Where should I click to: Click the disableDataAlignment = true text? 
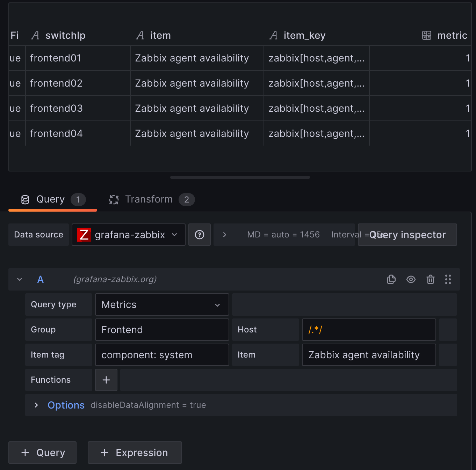coord(148,405)
